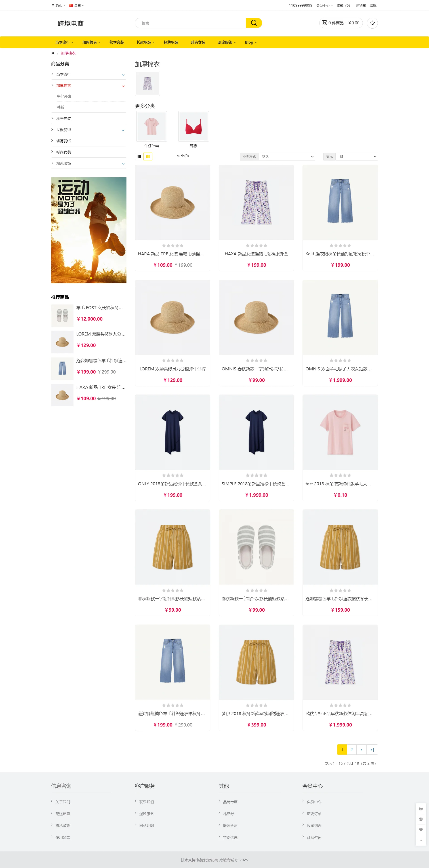Click the home breadcrumb icon
Viewport: 429px width, 868px height.
point(53,53)
